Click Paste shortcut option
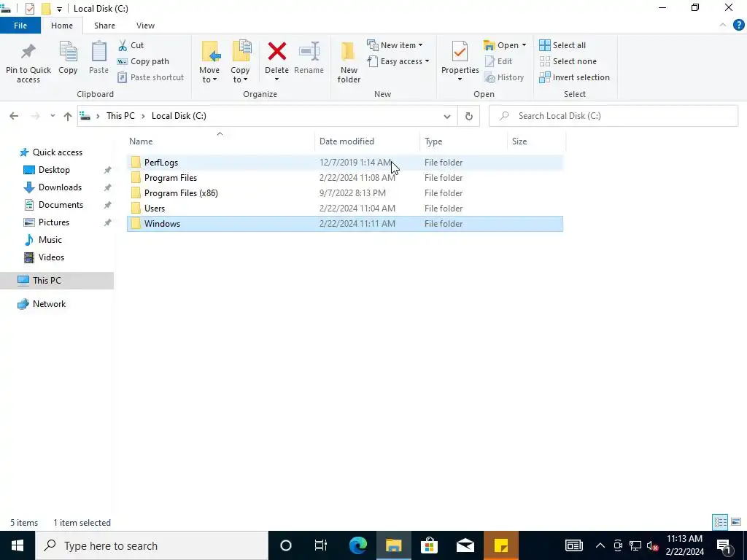 [x=150, y=77]
